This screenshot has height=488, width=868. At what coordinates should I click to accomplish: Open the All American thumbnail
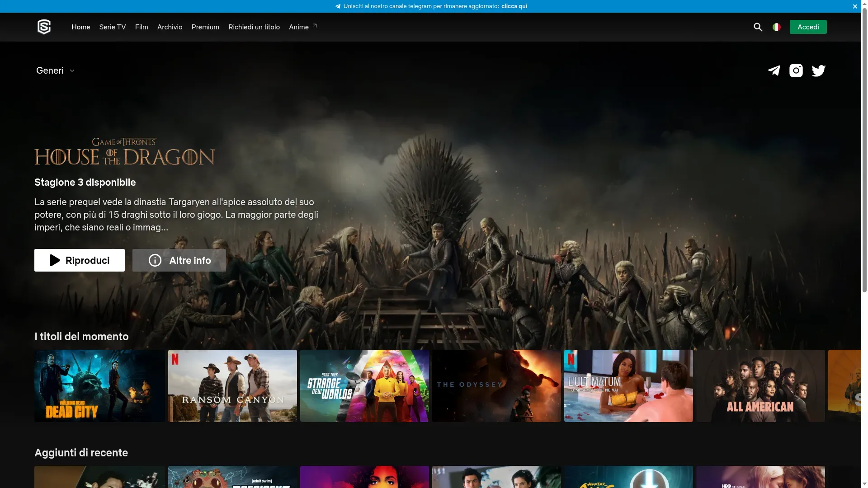pos(760,386)
